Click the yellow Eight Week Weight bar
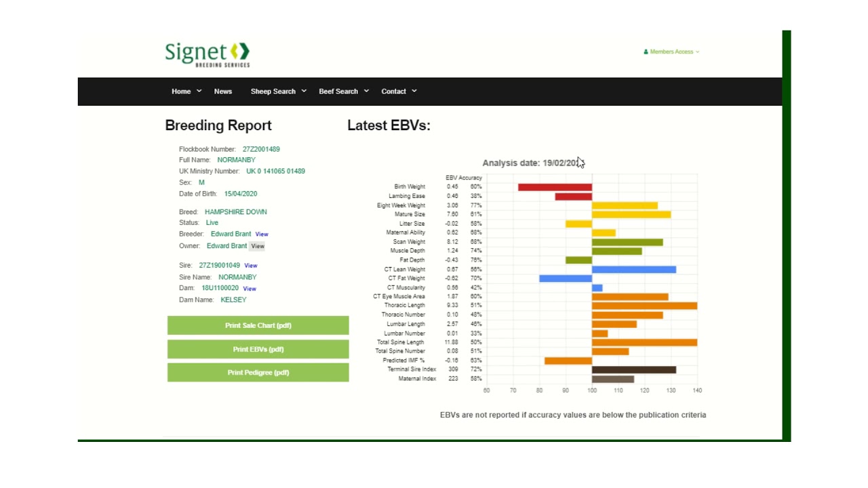Screen dimensions: 868x488 [625, 205]
